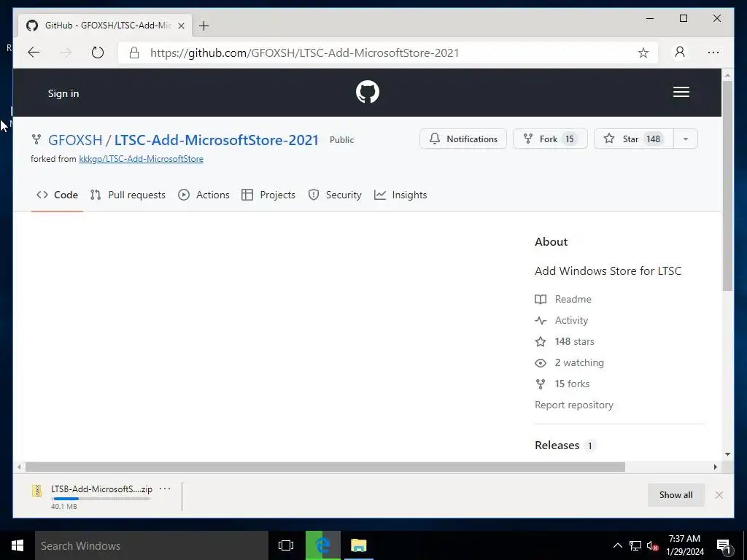The width and height of the screenshot is (747, 560).
Task: Reload the page with the refresh icon
Action: (97, 52)
